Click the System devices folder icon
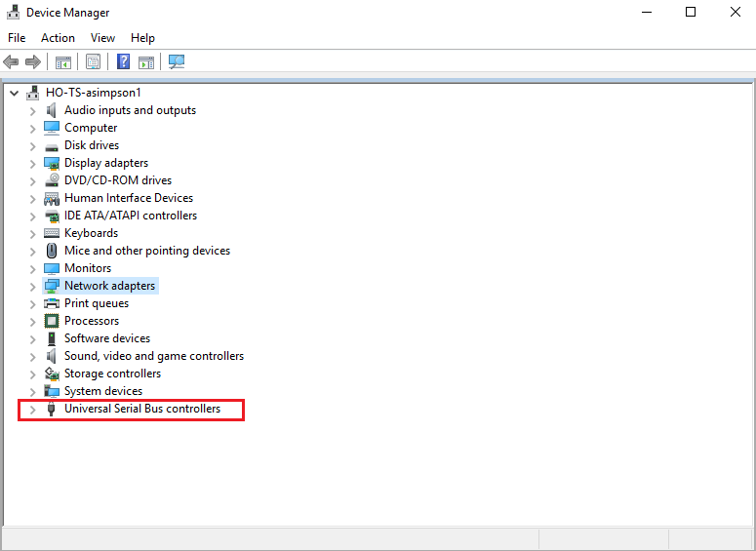Image resolution: width=756 pixels, height=551 pixels. 52,391
